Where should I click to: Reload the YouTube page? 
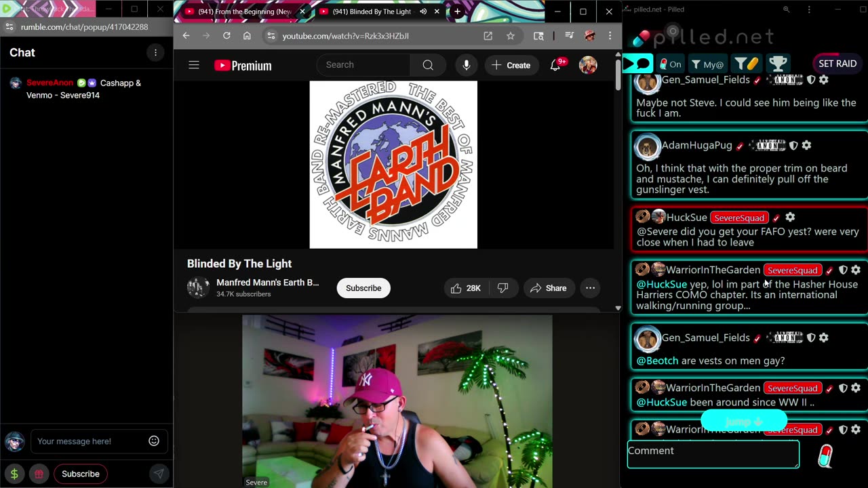click(226, 36)
